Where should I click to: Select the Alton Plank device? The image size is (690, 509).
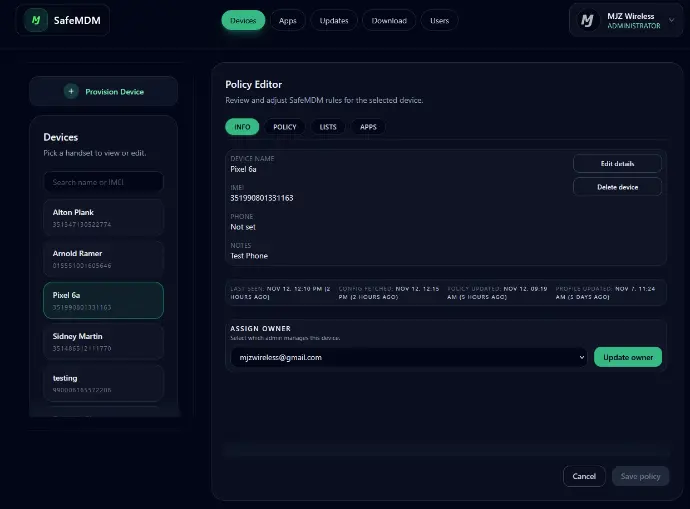[x=103, y=217]
